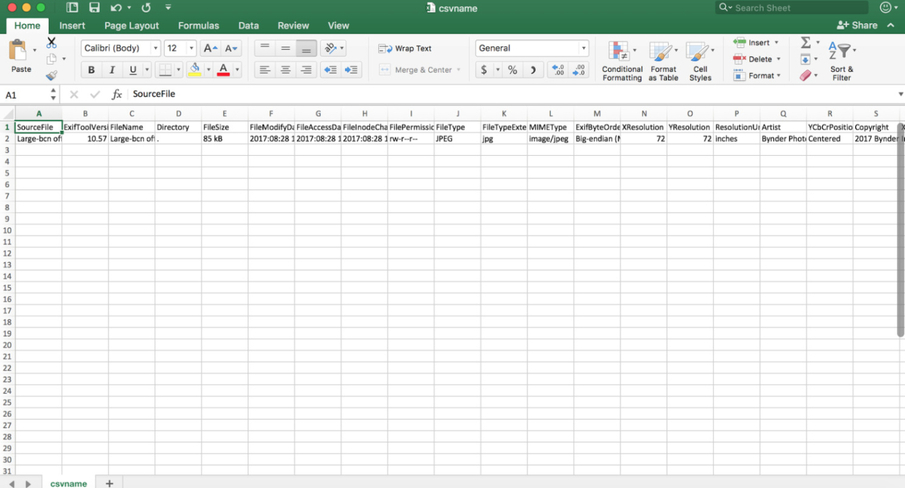Open Conditional Formatting
This screenshot has height=488, width=905.
coord(622,61)
